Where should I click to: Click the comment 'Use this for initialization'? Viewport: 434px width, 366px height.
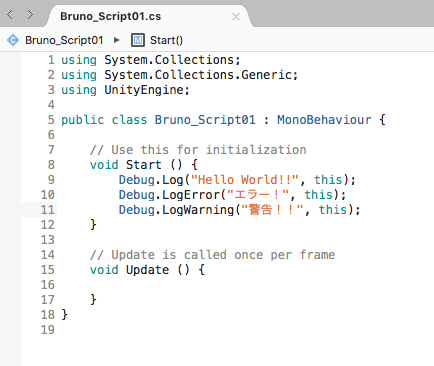209,150
